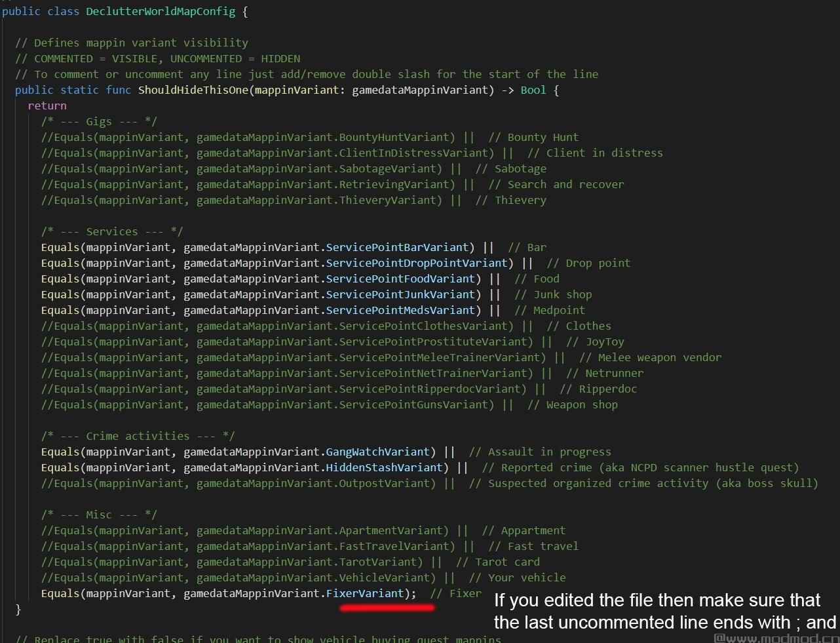
Task: Click the Tarot card trailing comment
Action: click(498, 562)
